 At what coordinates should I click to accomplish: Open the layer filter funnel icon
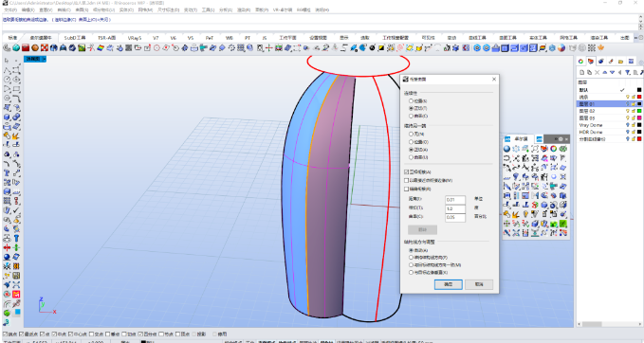pyautogui.click(x=628, y=72)
